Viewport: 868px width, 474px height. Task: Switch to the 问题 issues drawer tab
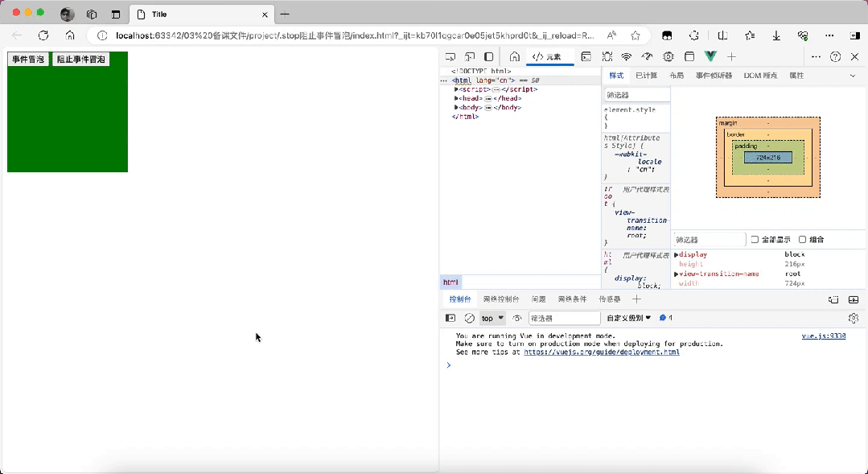click(x=539, y=299)
